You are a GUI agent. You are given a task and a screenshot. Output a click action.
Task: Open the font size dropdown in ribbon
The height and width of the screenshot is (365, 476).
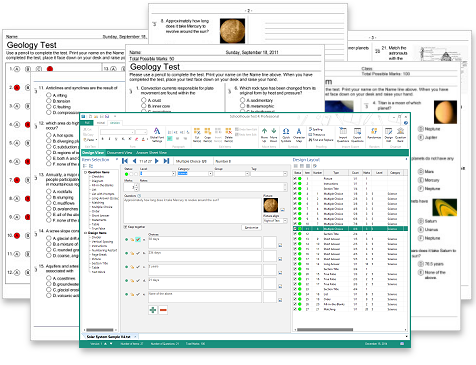tap(145, 132)
